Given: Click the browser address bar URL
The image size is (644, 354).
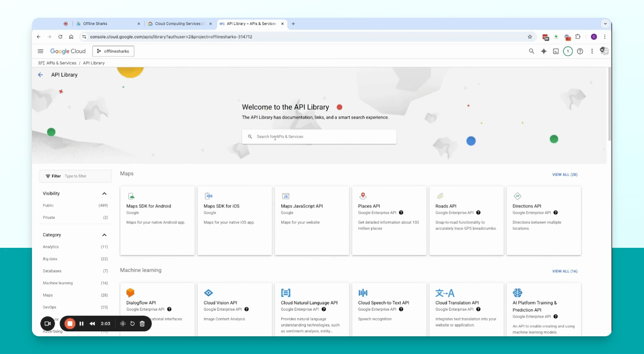Looking at the screenshot, I should point(171,37).
